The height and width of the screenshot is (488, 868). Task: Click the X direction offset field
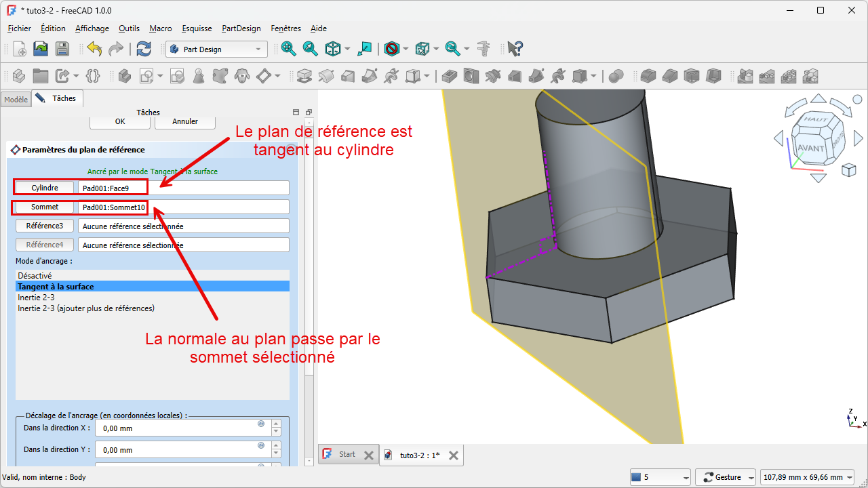[180, 428]
